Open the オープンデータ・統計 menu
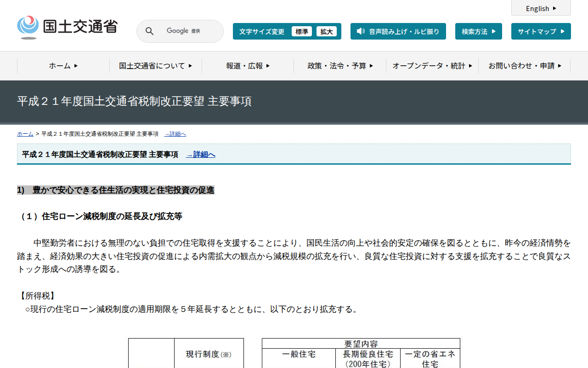This screenshot has height=368, width=588. click(x=432, y=66)
